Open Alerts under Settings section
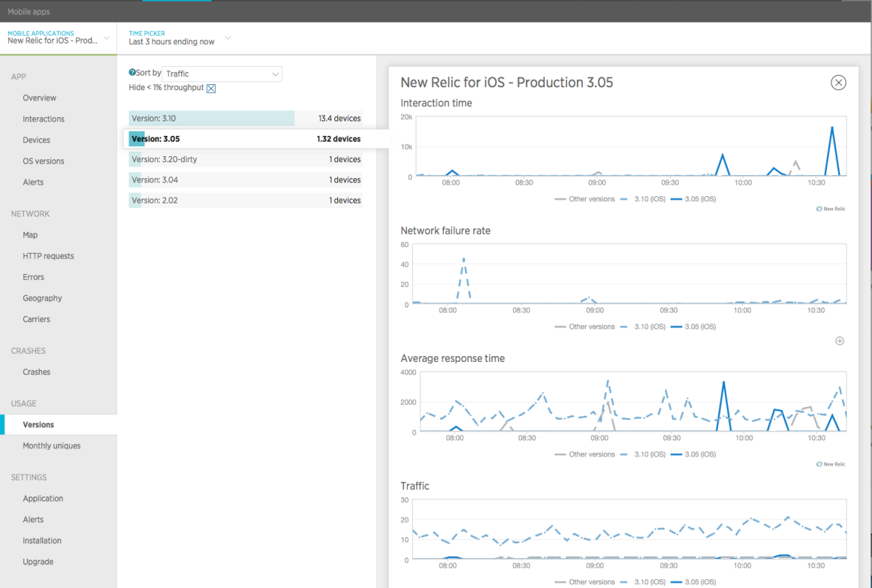This screenshot has height=588, width=872. click(33, 520)
